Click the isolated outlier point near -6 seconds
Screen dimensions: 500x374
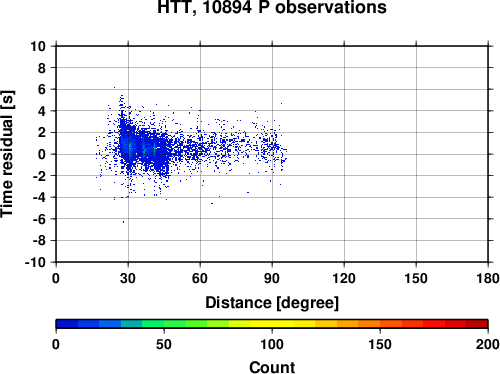click(123, 222)
